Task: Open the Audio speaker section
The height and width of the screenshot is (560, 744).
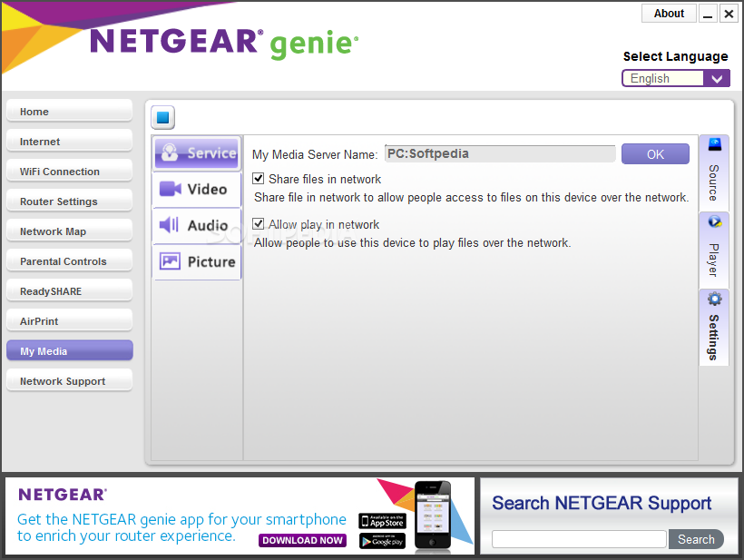Action: pos(197,225)
